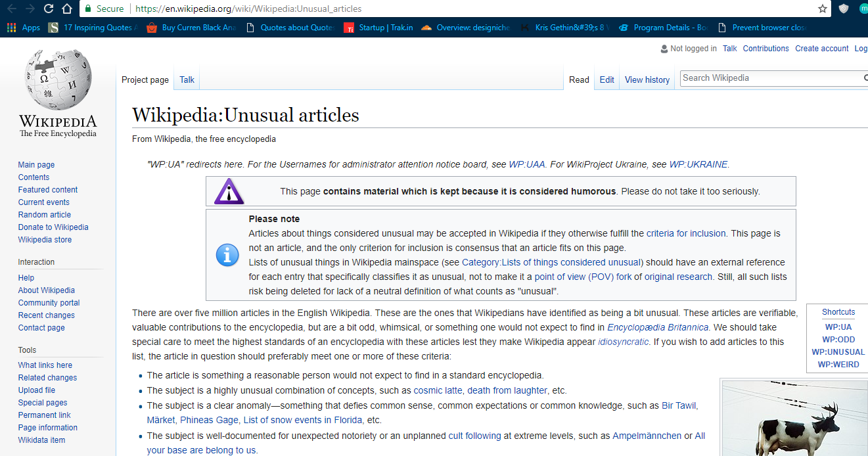Open the Contents sidebar link
The width and height of the screenshot is (868, 456).
pos(34,177)
